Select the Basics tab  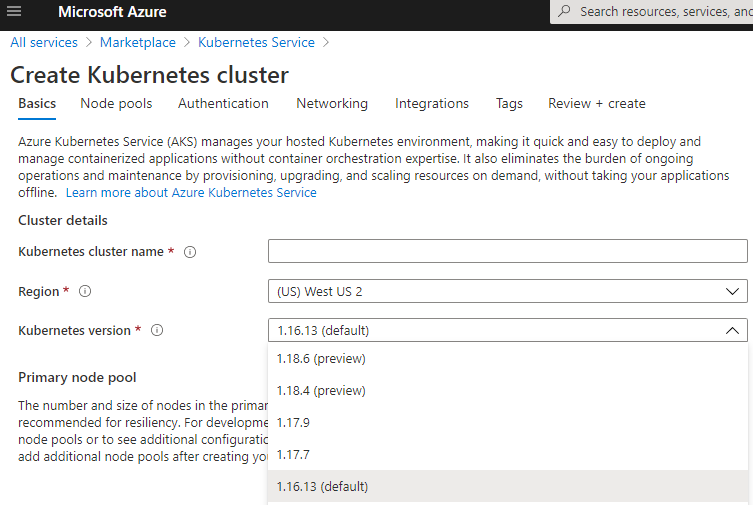click(x=37, y=104)
